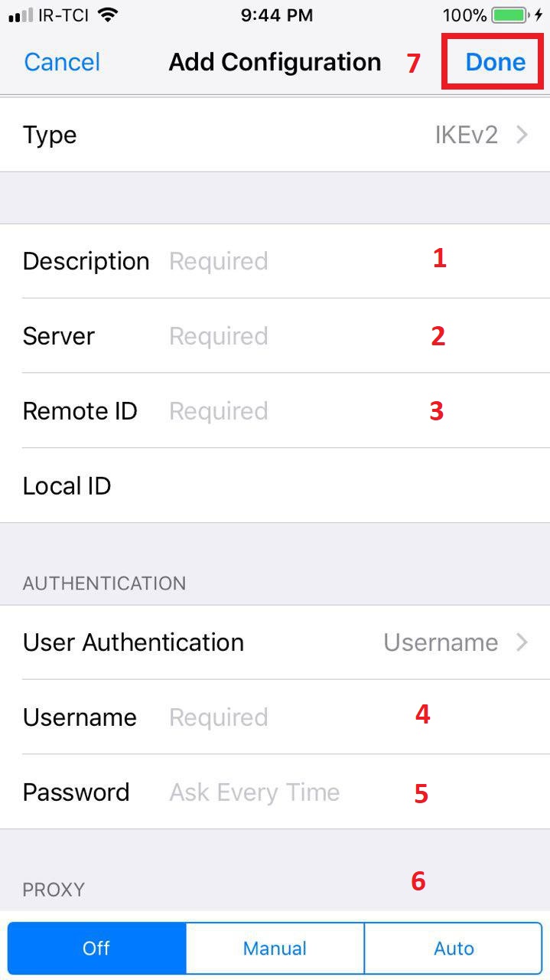Screen dimensions: 550x980
Task: Switch proxy to Auto
Action: pos(454,948)
